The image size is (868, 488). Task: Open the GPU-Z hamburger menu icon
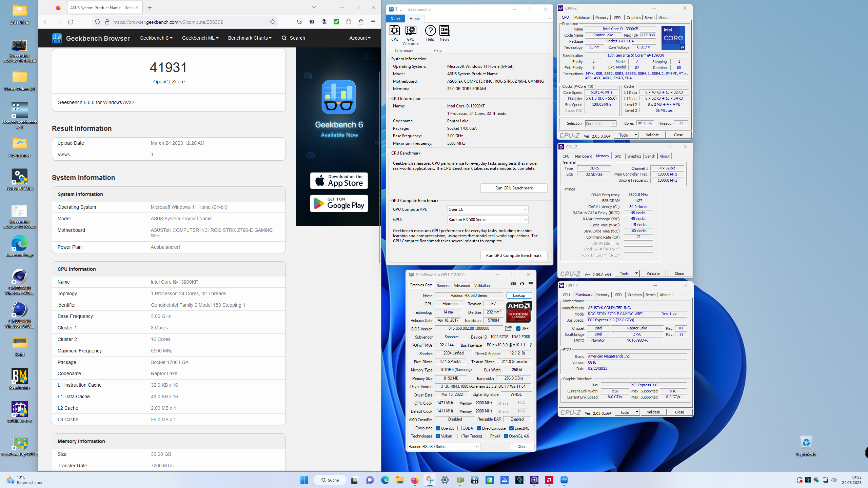point(531,284)
